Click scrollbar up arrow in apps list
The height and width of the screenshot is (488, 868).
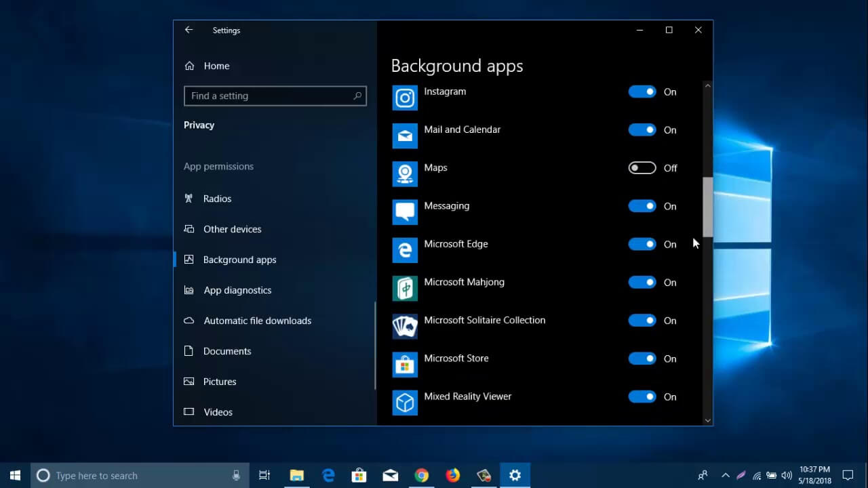tap(708, 86)
